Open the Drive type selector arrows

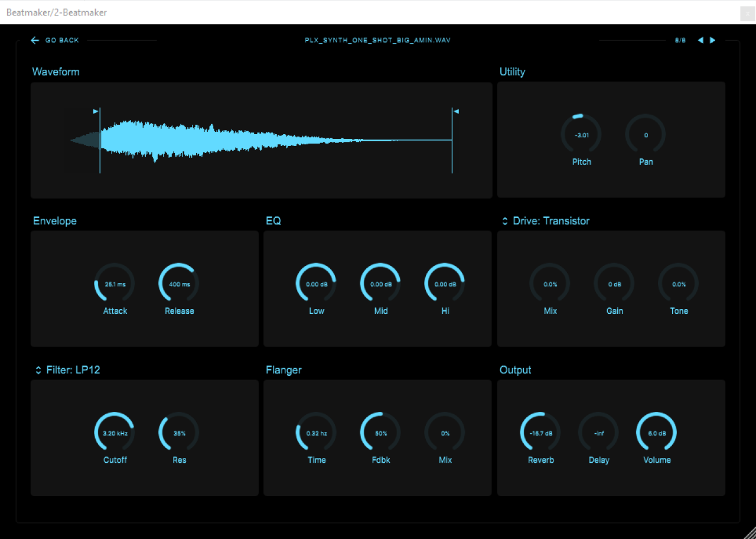(x=505, y=221)
